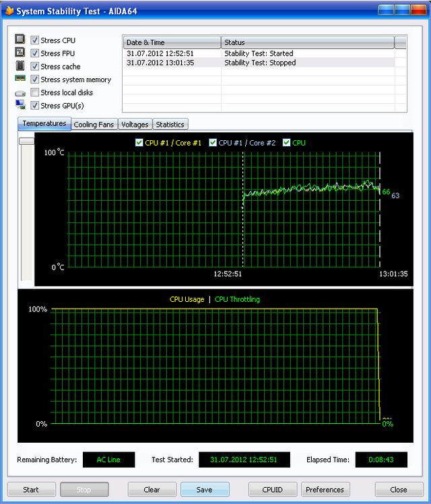Switch to the Cooling Fans tab

(94, 125)
